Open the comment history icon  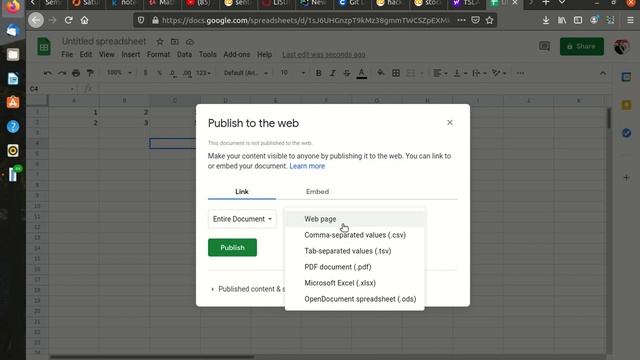[544, 46]
